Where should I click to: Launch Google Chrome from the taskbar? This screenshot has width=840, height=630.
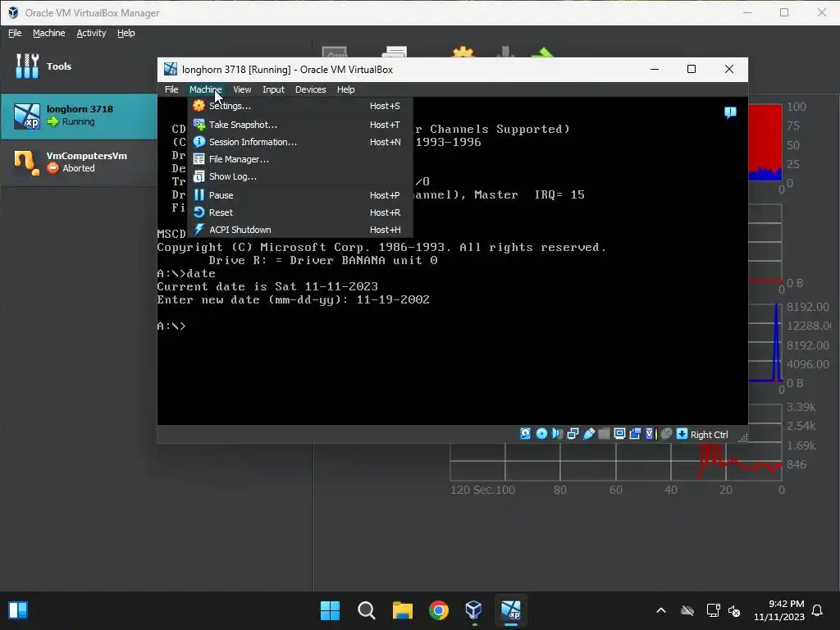click(438, 610)
